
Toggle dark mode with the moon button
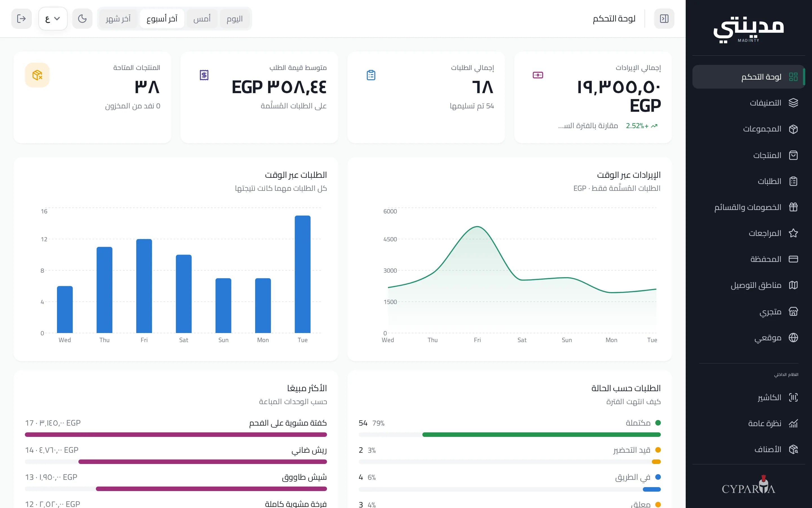point(82,18)
